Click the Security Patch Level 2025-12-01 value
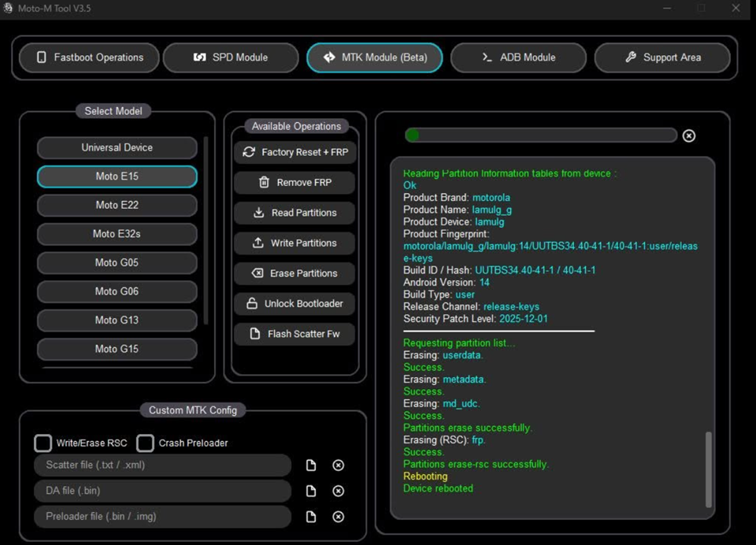756x545 pixels. point(524,319)
